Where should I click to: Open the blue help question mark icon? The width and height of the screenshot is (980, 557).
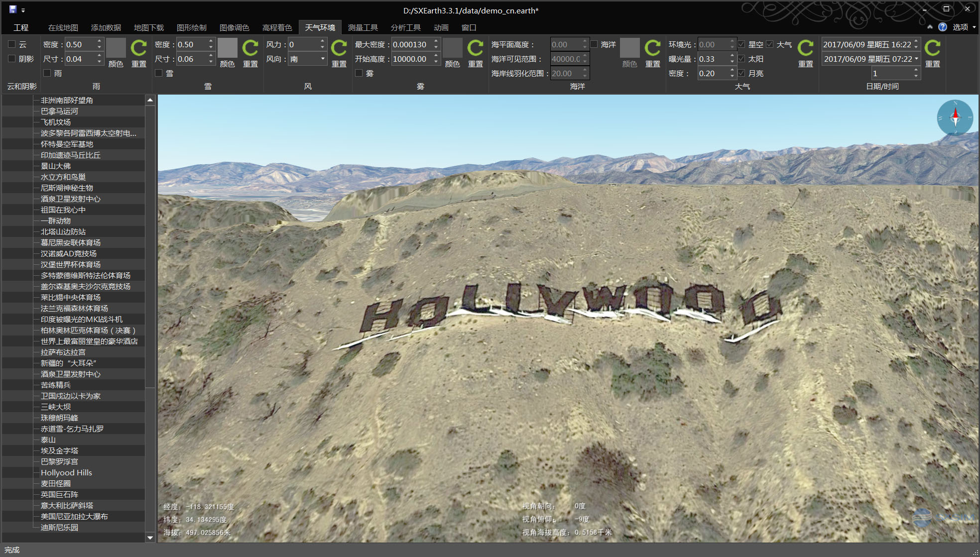tap(943, 27)
